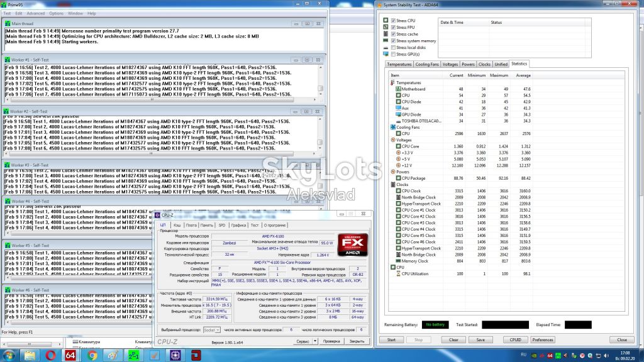This screenshot has width=644, height=362.
Task: Open the Paint taskbar icon
Action: [x=113, y=355]
